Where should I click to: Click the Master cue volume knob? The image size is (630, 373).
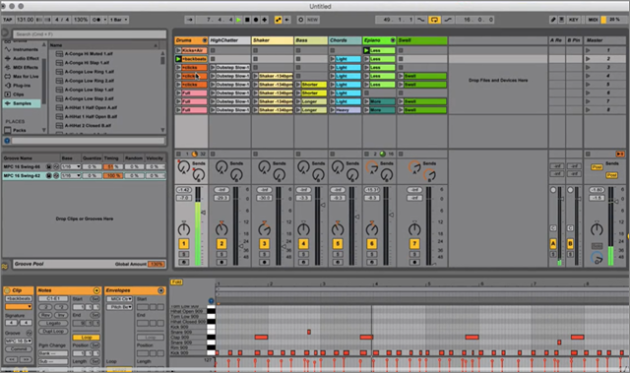[x=597, y=258]
